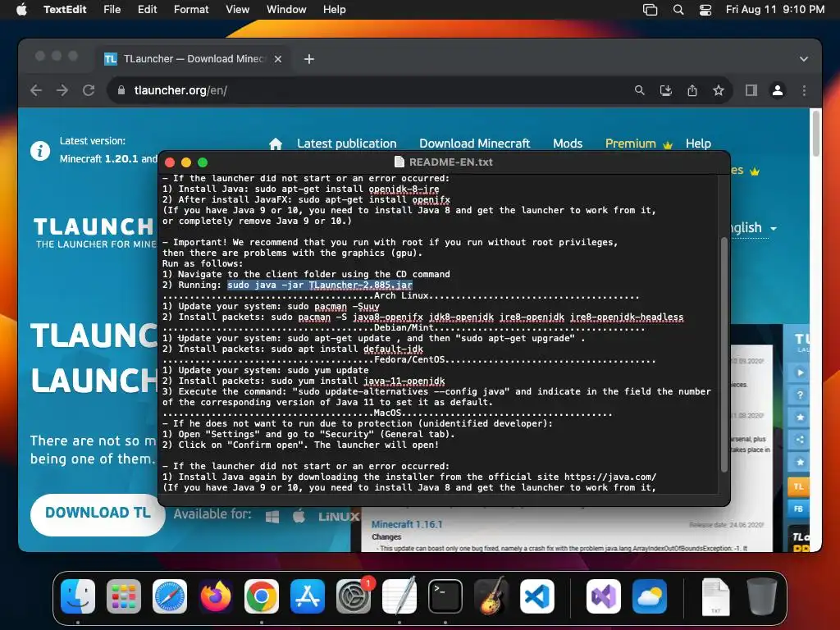Launch GarageBand from the Dock
Screen dimensions: 840x630
pyautogui.click(x=491, y=596)
